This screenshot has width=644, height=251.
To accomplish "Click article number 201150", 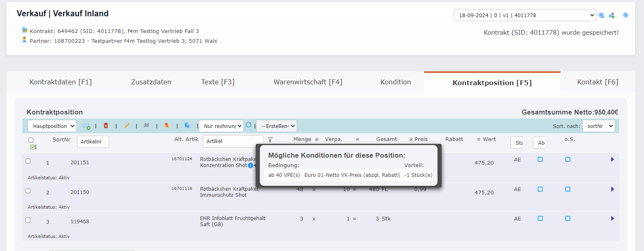I will point(80,192).
